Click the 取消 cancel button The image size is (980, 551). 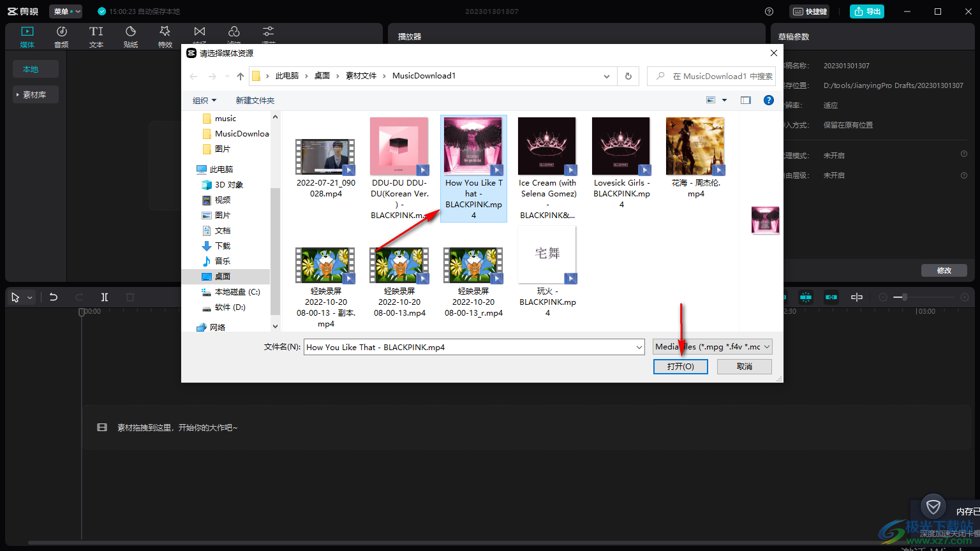[745, 367]
